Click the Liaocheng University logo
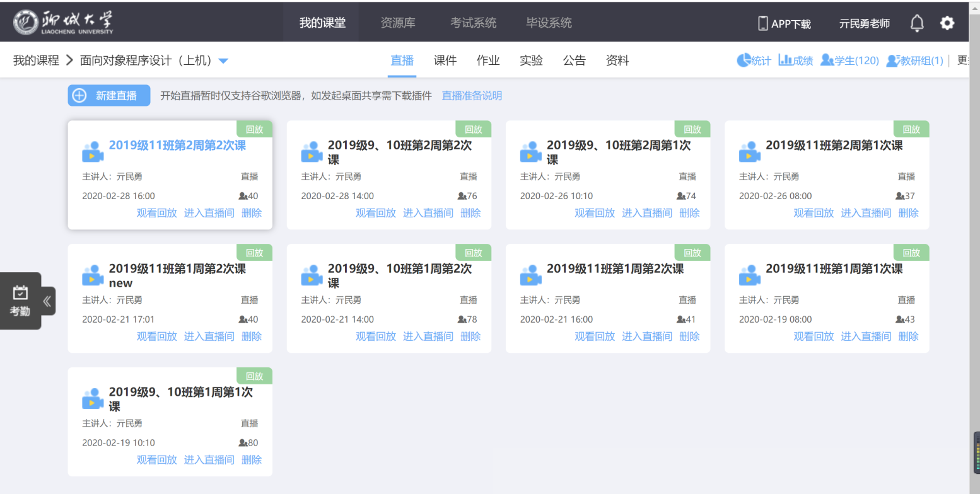Screen dimensions: 980x494 coord(63,23)
